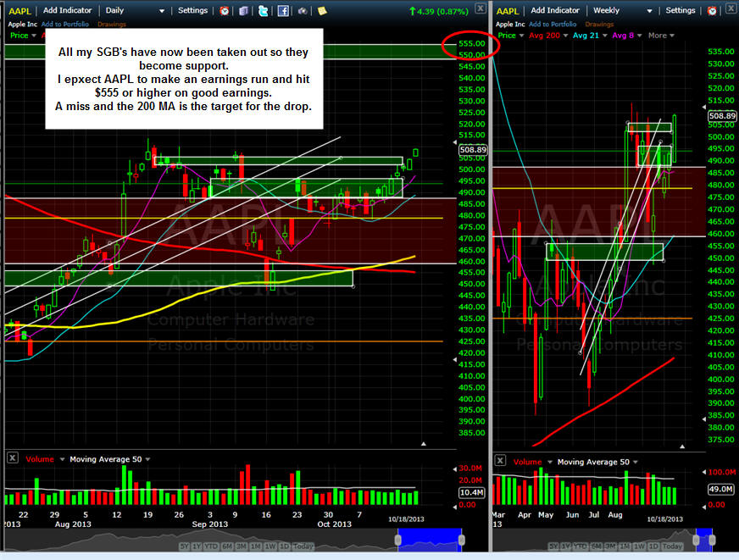
Task: Remove the Weekly chart's Volume panel with X
Action: tap(501, 460)
